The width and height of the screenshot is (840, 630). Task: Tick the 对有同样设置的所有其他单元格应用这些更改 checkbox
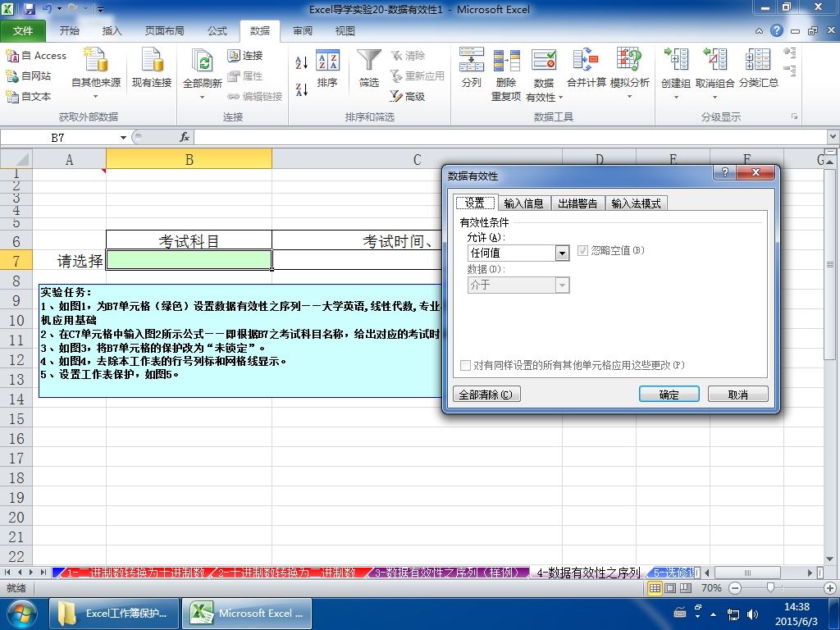[x=466, y=365]
